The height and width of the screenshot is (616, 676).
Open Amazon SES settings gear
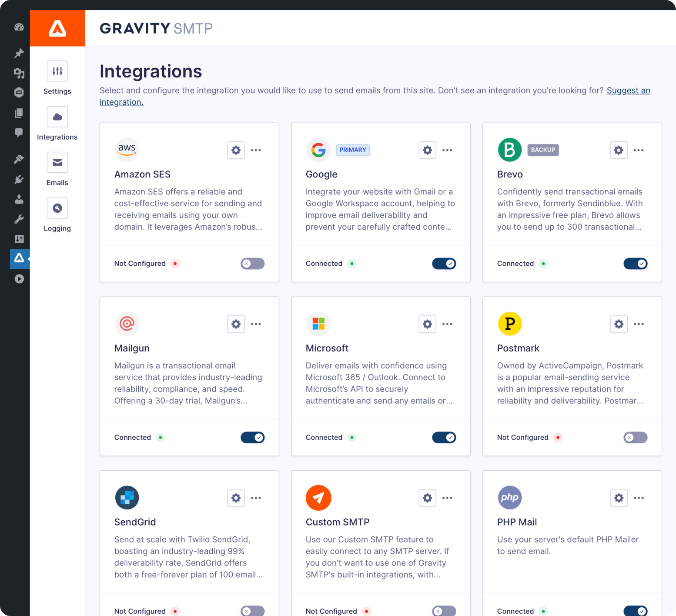(x=236, y=150)
